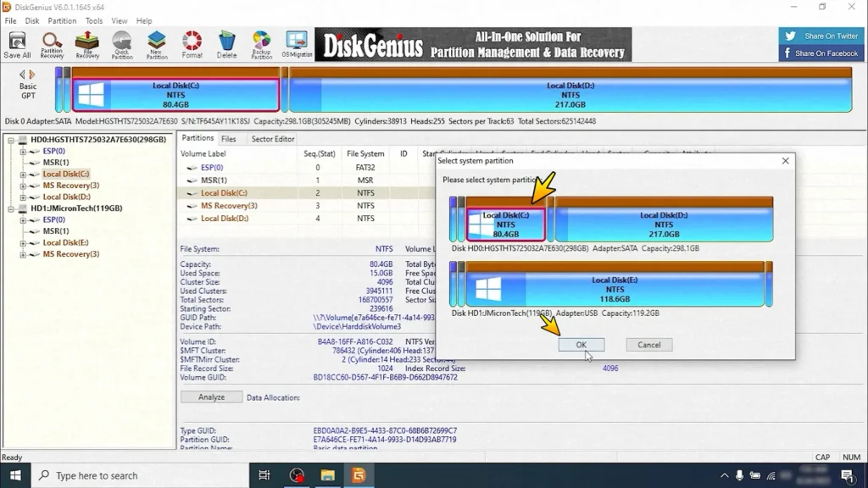Open the Tools menu
The image size is (868, 488).
93,20
